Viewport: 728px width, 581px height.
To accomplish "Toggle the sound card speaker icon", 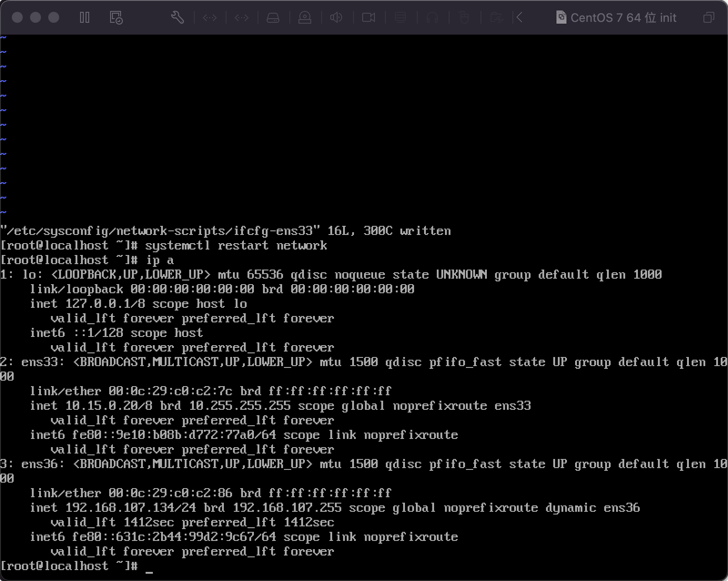I will [336, 18].
